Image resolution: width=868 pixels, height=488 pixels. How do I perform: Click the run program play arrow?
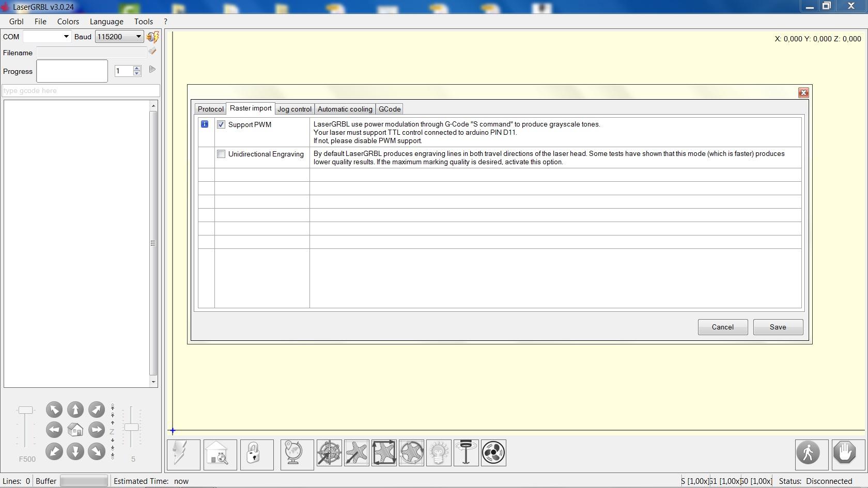click(x=152, y=69)
